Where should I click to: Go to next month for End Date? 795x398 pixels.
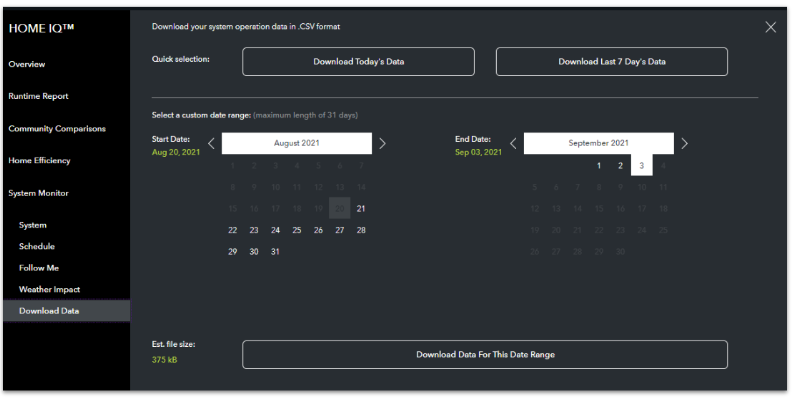tap(684, 143)
